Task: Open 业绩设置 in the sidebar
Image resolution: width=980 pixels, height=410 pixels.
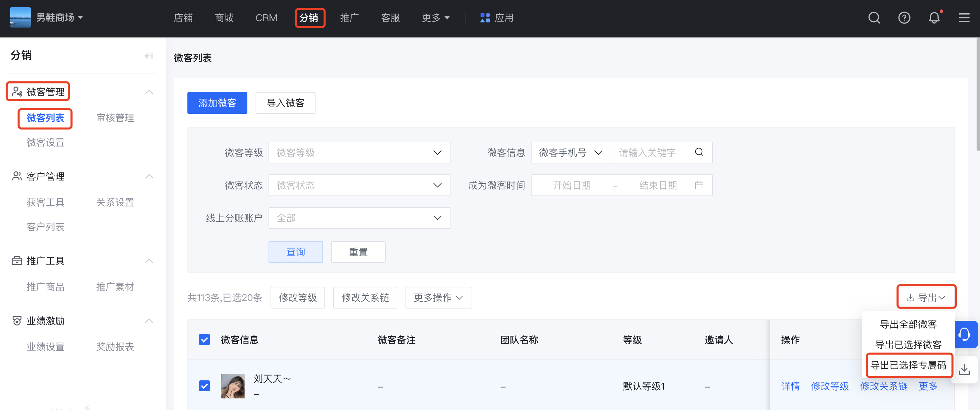Action: coord(45,347)
